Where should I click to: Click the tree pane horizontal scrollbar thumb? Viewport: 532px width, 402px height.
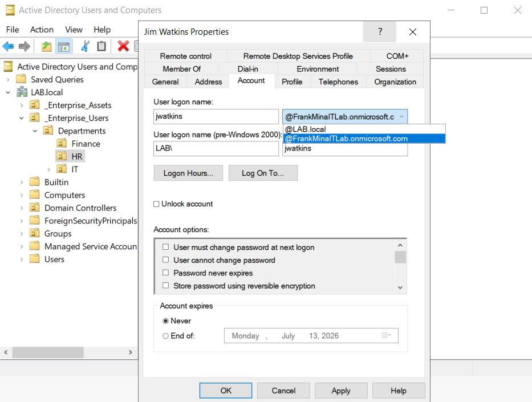48,352
